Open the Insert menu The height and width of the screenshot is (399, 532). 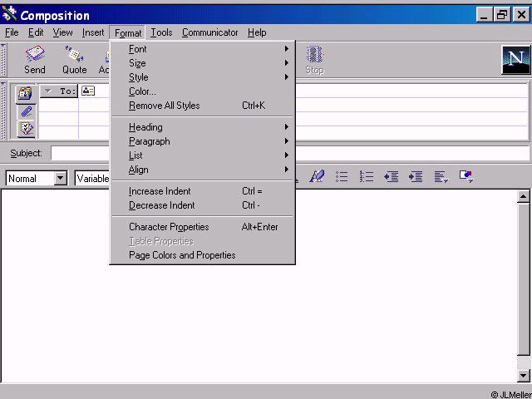coord(93,32)
